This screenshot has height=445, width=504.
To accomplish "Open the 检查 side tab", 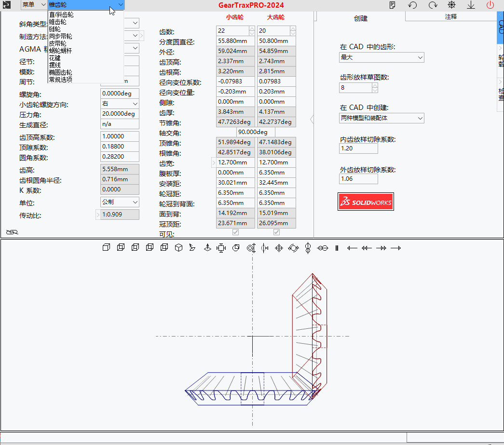I will point(501,95).
